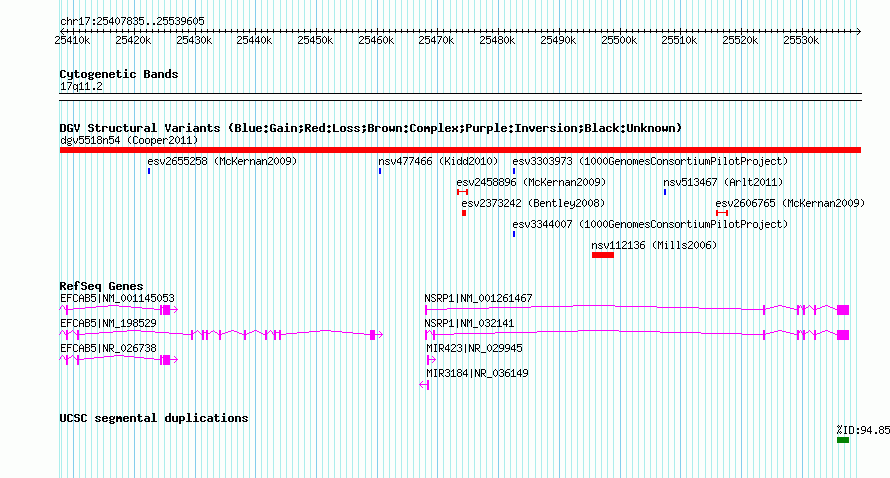Click the 25530k ruler tick label
The width and height of the screenshot is (890, 478).
coord(801,40)
